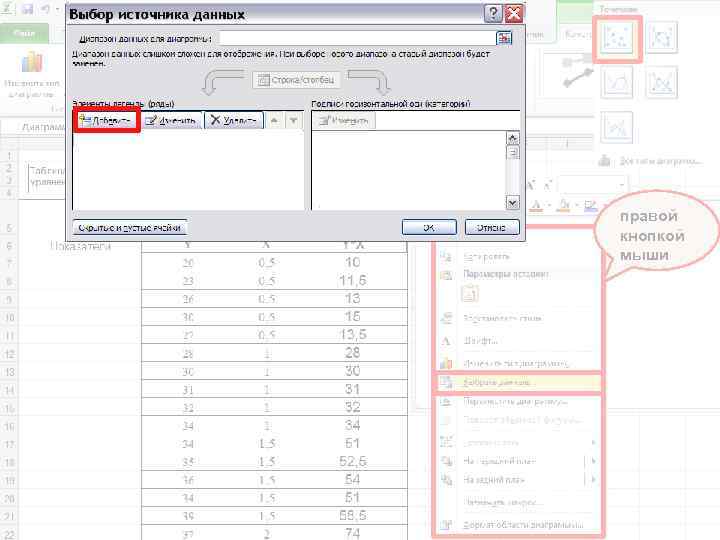This screenshot has width=720, height=540.
Task: Click Выбрать данные in the context menu
Action: (x=517, y=382)
